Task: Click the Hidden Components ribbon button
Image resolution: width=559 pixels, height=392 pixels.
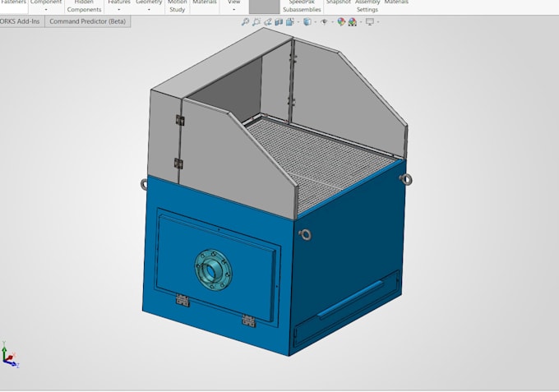Action: [x=84, y=6]
